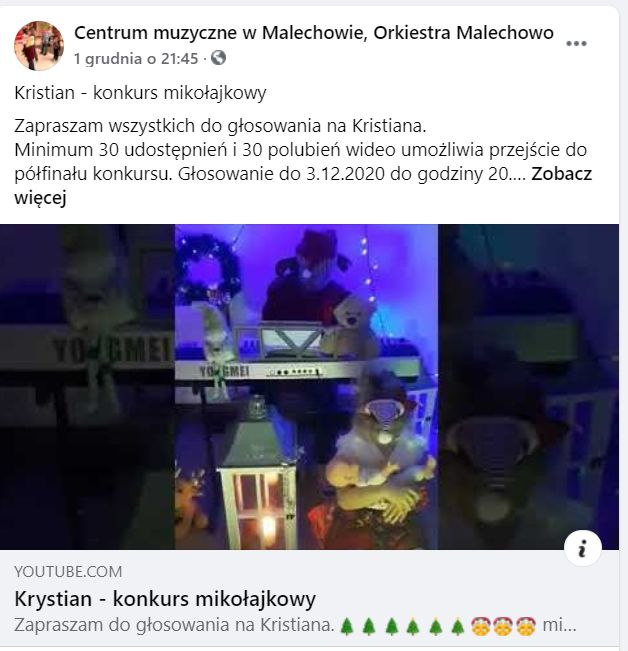
Task: Click the Santa face emojis in link description
Action: pos(503,626)
